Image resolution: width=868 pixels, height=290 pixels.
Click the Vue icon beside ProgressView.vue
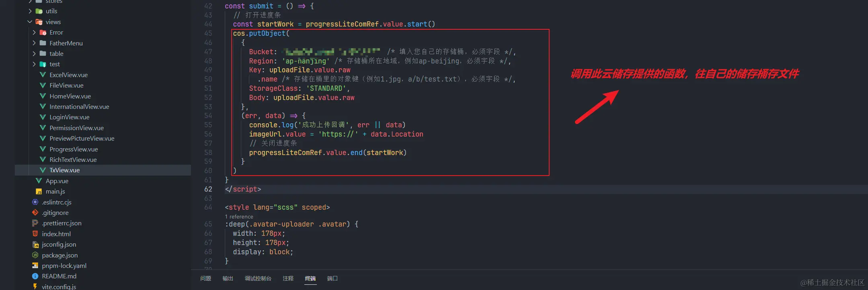[43, 149]
